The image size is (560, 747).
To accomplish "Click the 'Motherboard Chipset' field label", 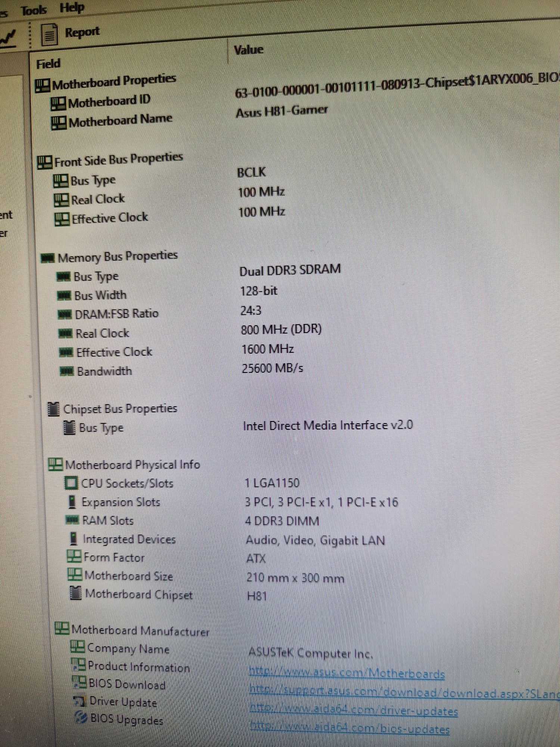I will (x=139, y=594).
